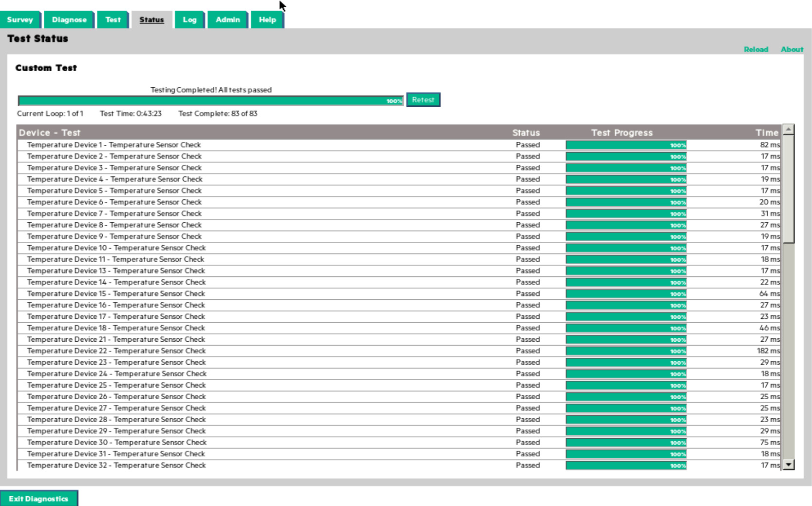Click the Retest button
The width and height of the screenshot is (812, 506).
[423, 100]
